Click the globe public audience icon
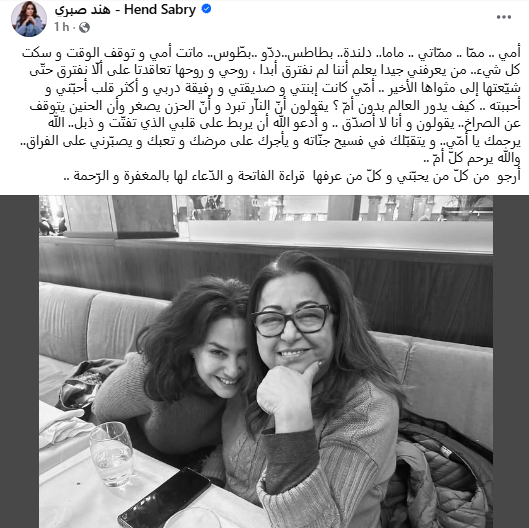The image size is (529, 528). [x=84, y=27]
